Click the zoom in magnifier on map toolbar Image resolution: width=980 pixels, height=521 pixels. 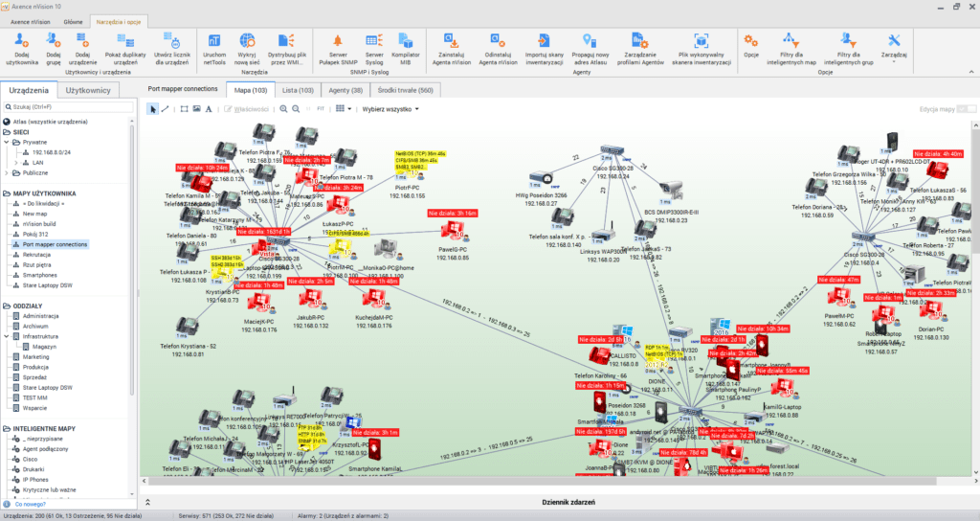click(x=283, y=109)
